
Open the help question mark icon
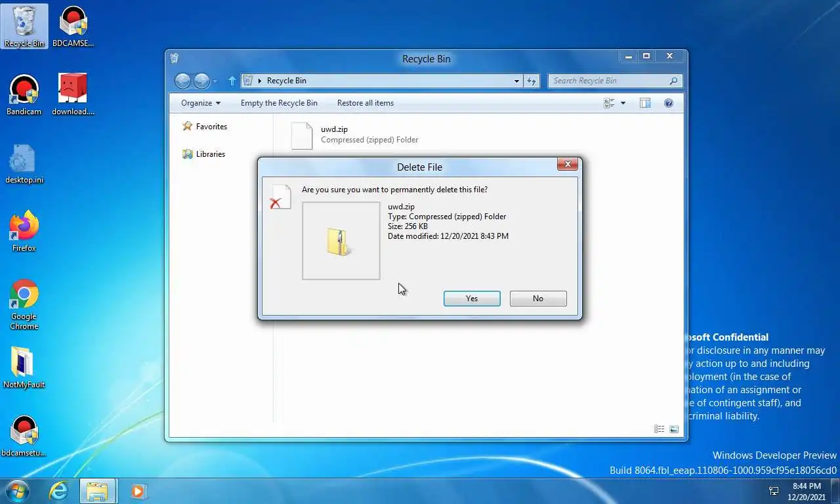(x=669, y=103)
